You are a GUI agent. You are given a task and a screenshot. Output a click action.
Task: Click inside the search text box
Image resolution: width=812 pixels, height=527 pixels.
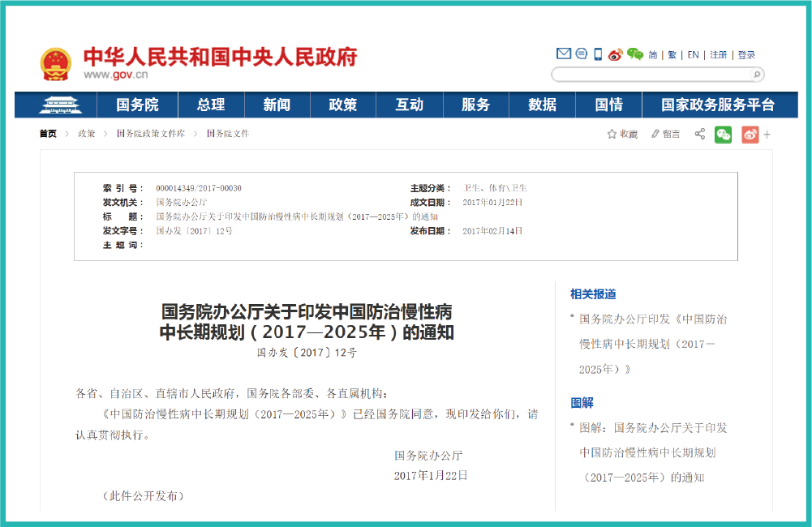click(x=649, y=75)
